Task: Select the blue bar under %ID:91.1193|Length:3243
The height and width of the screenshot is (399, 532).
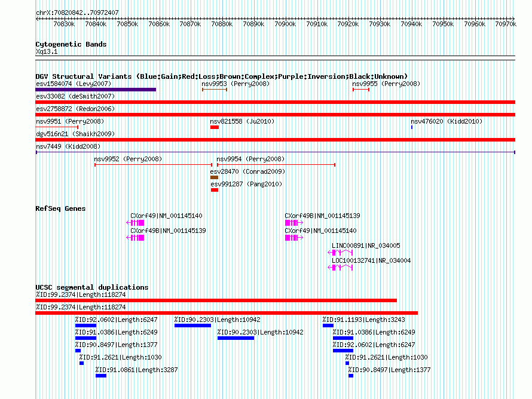Action: coord(328,326)
